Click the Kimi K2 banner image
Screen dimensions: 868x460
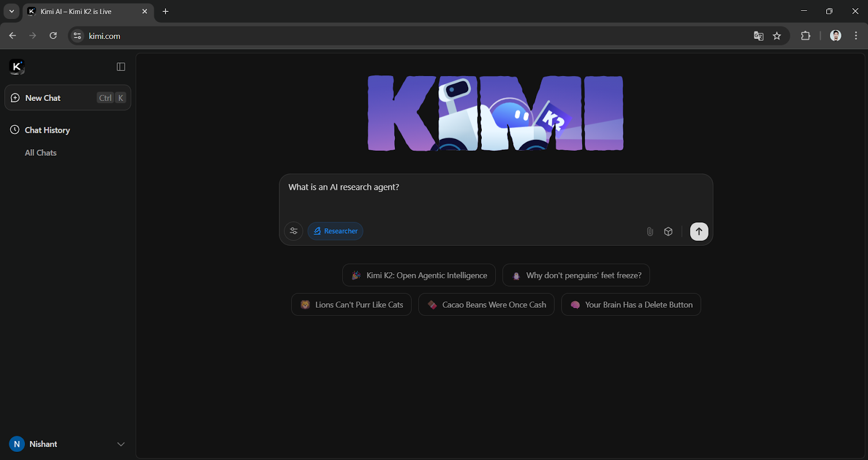(495, 113)
